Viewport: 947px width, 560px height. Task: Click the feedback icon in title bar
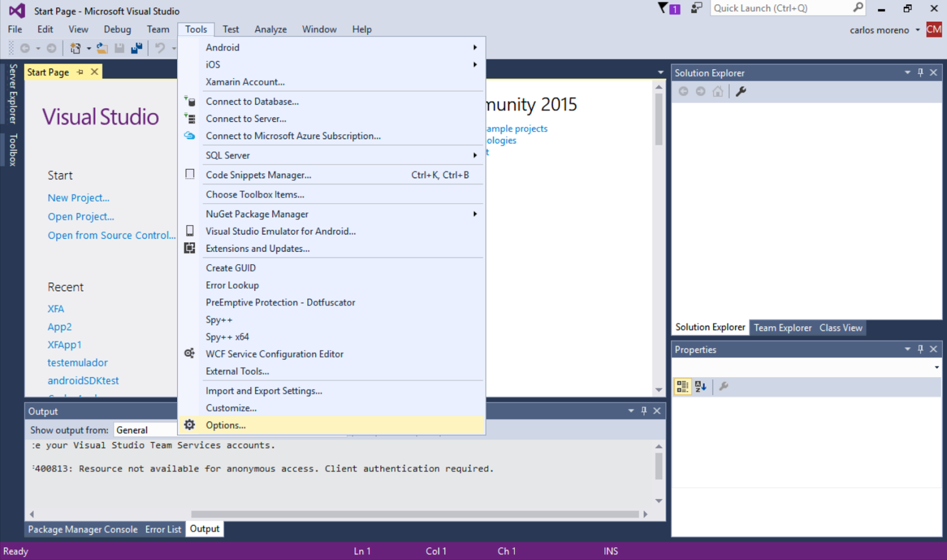point(697,8)
